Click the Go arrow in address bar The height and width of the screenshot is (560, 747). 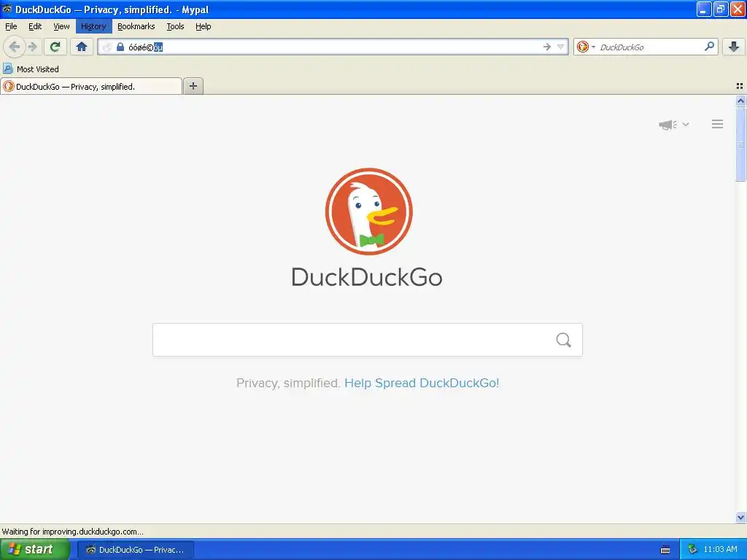tap(546, 47)
